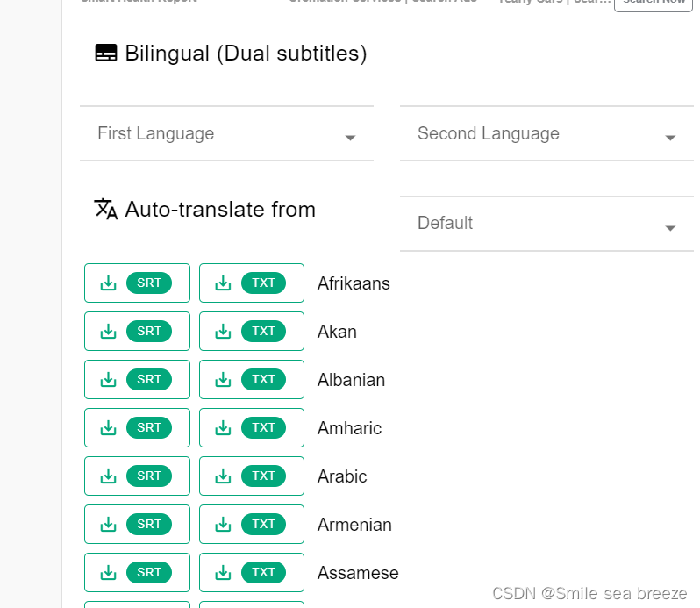Click the Auto-translate language icon
Screen dimensions: 700x608
tap(106, 209)
